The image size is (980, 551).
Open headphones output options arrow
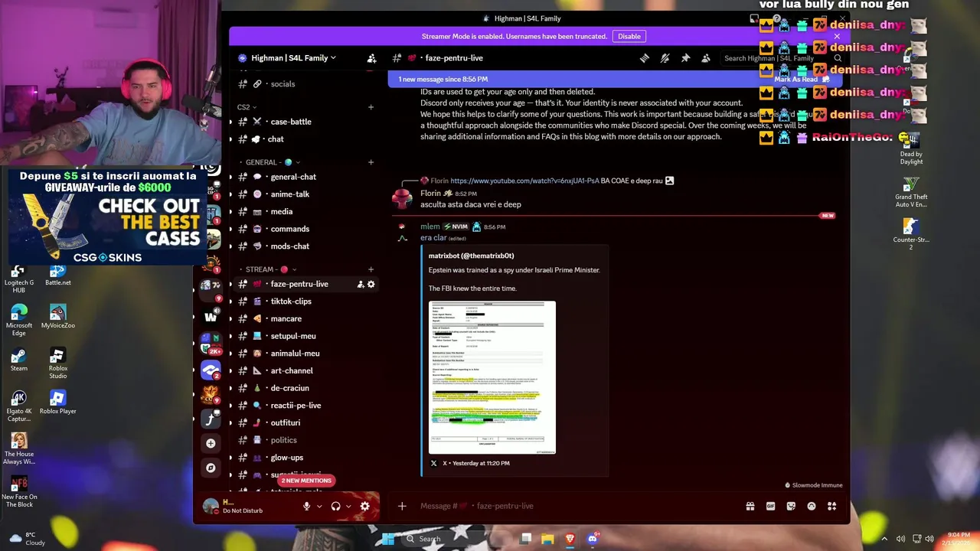348,506
